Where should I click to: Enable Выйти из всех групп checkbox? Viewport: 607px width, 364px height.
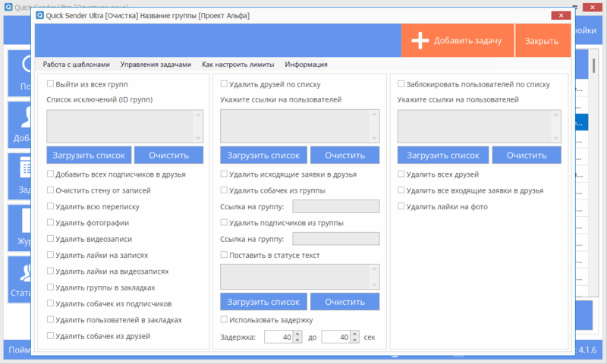(50, 84)
